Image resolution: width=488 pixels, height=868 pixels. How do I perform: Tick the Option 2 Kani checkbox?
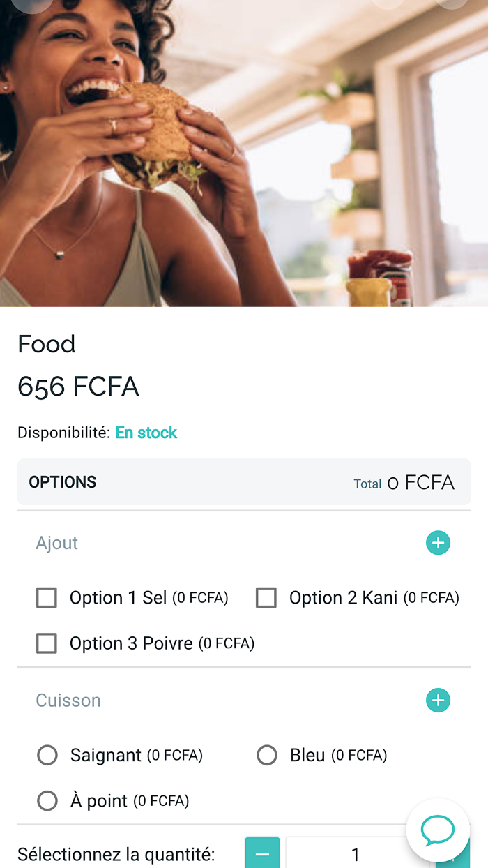266,598
